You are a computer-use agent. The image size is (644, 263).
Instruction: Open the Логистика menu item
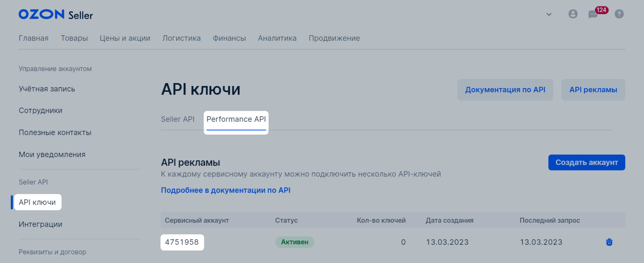pyautogui.click(x=181, y=38)
